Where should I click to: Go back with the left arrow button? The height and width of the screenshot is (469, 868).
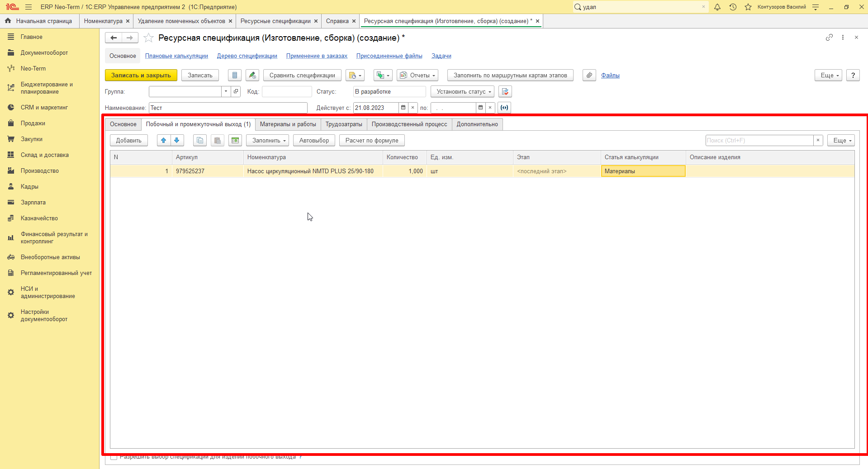114,38
